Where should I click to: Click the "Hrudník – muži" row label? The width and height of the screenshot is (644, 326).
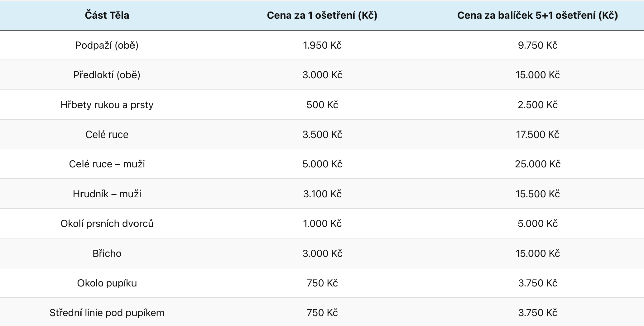107,194
